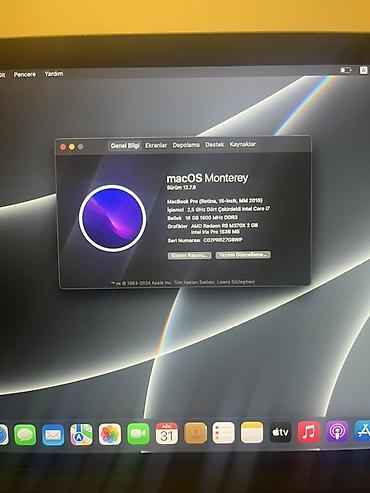
Task: Open the Lisans Sözleşmesi link
Action: [x=236, y=282]
